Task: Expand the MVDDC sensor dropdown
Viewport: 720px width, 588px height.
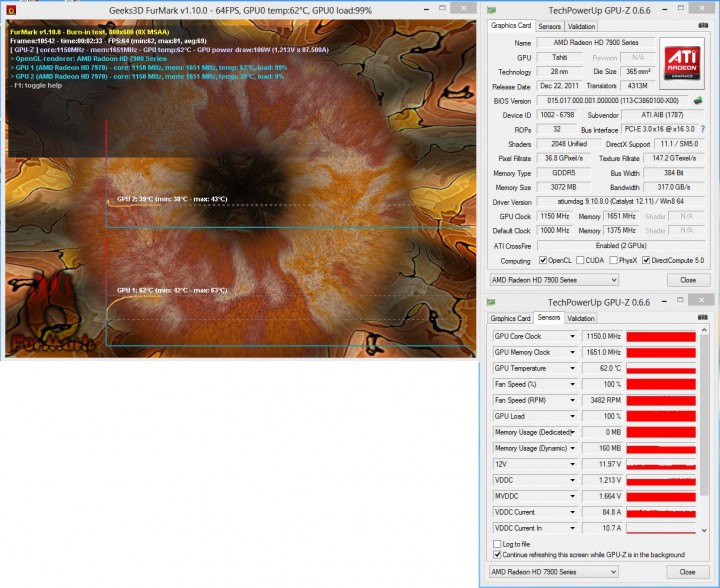Action: [x=573, y=496]
